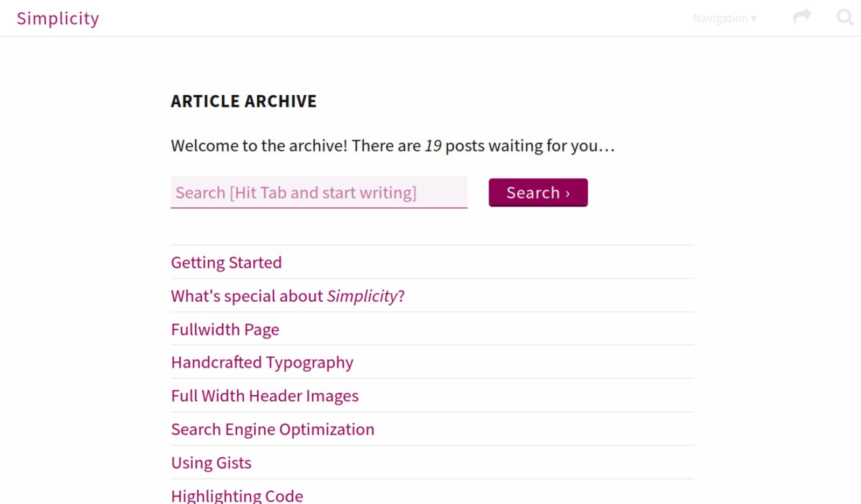Click the "posts waiting for you" text
The image size is (861, 504).
[530, 146]
